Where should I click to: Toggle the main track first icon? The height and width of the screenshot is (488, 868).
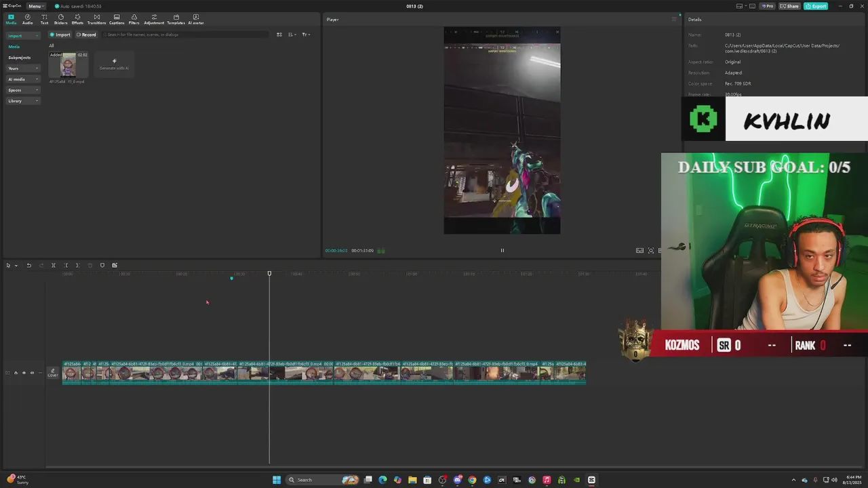click(x=7, y=373)
